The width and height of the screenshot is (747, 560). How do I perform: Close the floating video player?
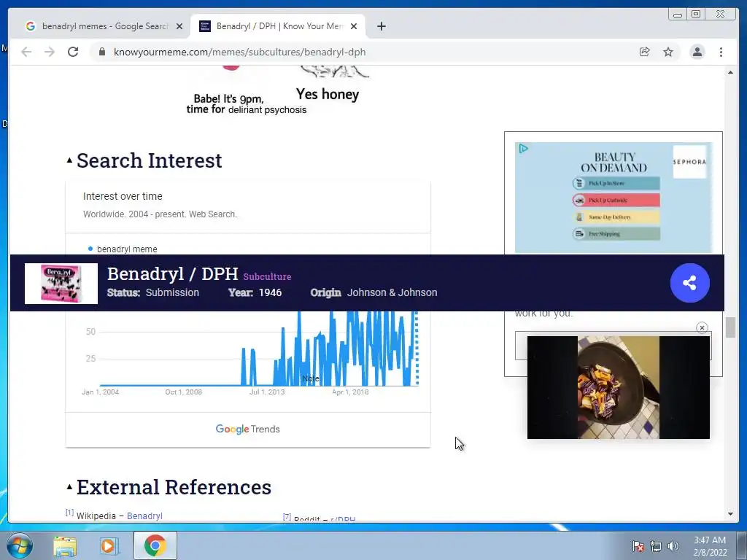click(x=702, y=327)
